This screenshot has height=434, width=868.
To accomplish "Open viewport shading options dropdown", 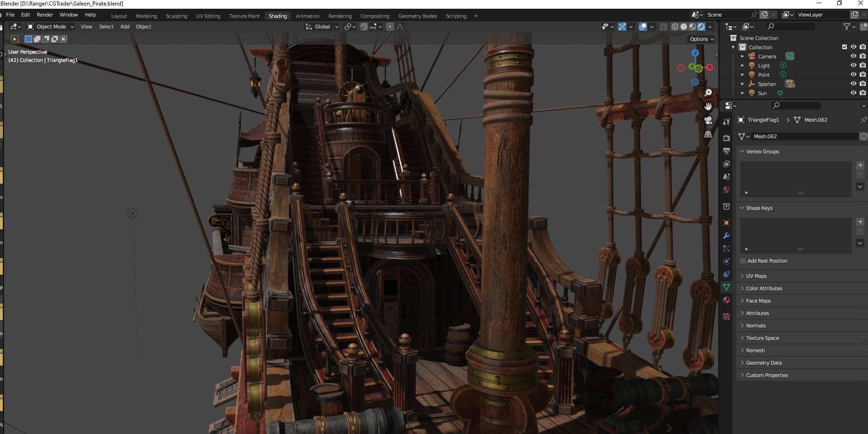I will click(710, 27).
